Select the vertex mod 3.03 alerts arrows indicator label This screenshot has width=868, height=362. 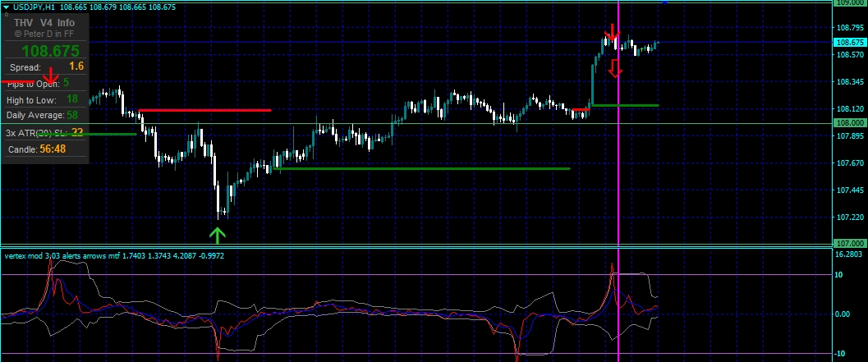114,256
